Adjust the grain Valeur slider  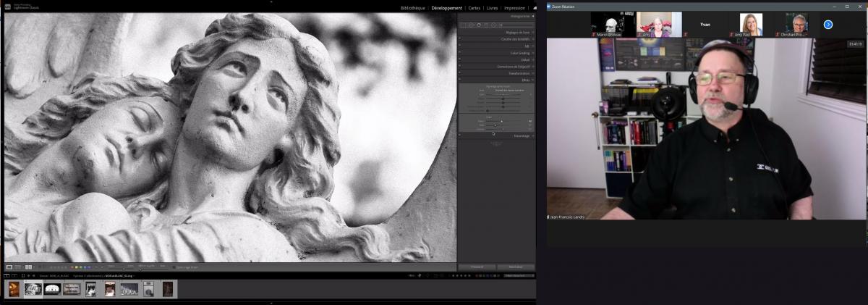(x=501, y=121)
